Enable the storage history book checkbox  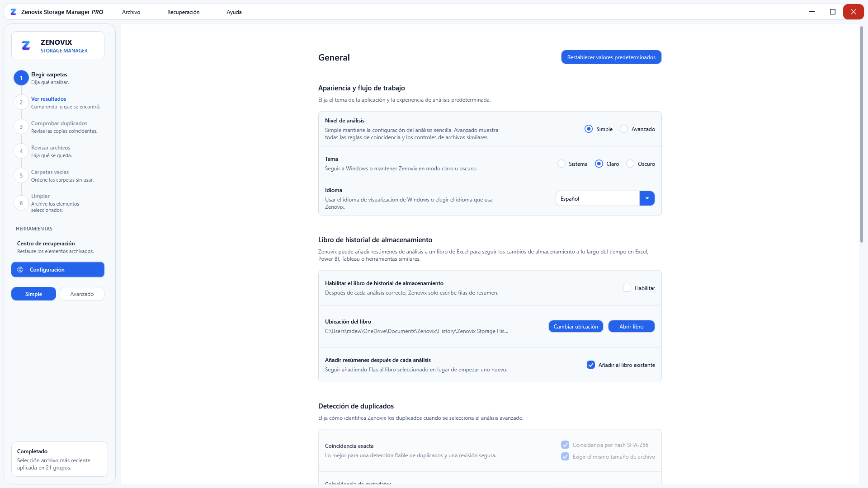coord(627,288)
